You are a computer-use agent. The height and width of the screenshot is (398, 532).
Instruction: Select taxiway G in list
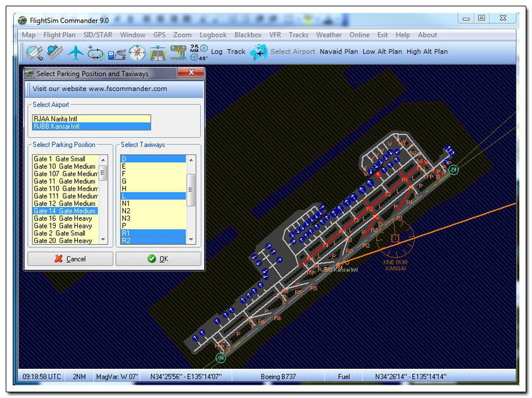153,181
